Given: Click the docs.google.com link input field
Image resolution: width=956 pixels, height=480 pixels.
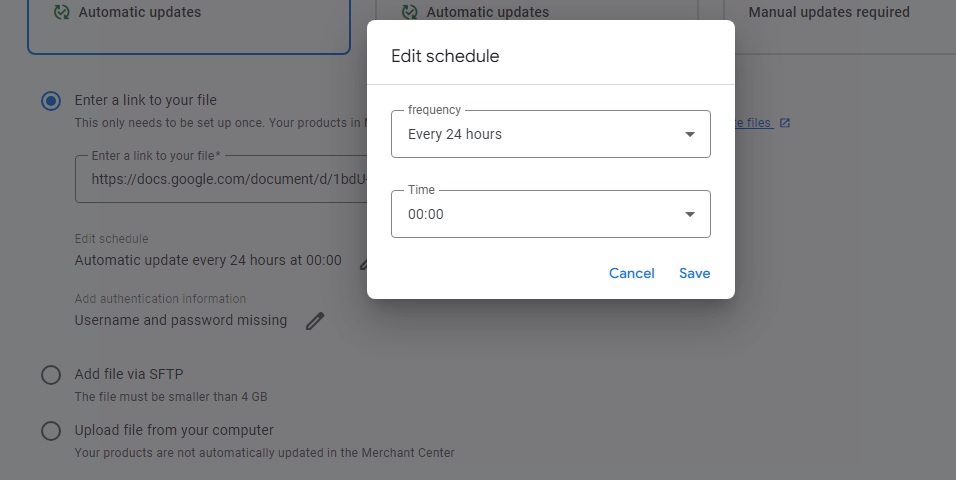Looking at the screenshot, I should (x=221, y=179).
